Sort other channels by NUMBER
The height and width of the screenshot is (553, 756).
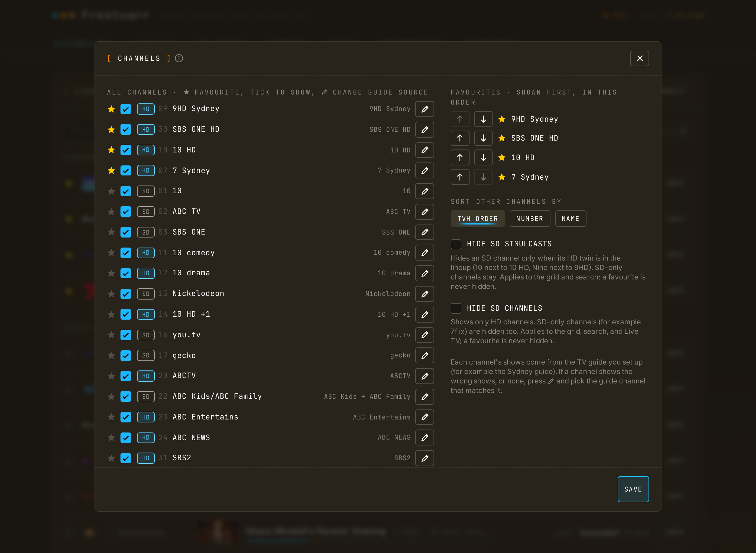point(530,219)
